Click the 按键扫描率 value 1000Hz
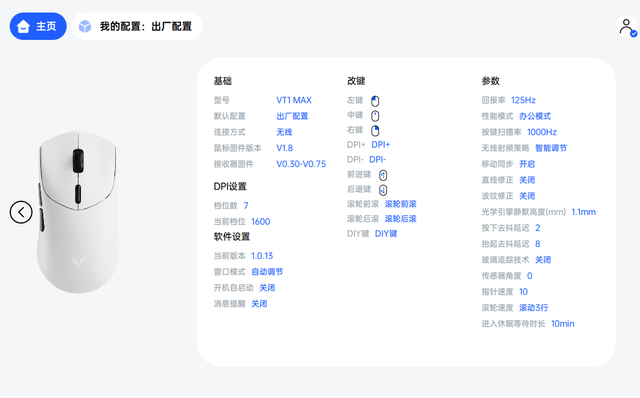The width and height of the screenshot is (640, 398). click(542, 132)
